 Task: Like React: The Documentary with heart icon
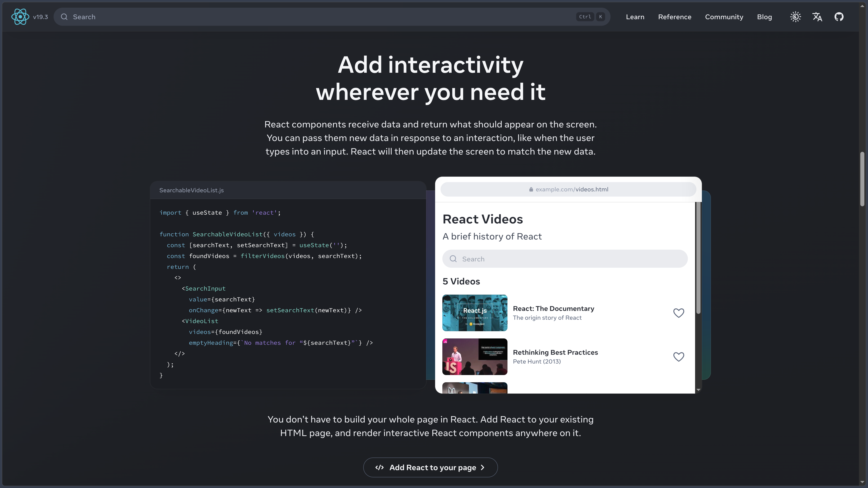click(678, 313)
